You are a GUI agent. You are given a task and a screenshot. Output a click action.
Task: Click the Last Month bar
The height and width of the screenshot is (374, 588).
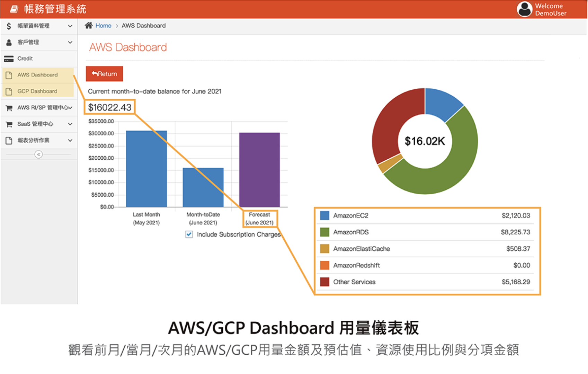pyautogui.click(x=146, y=169)
